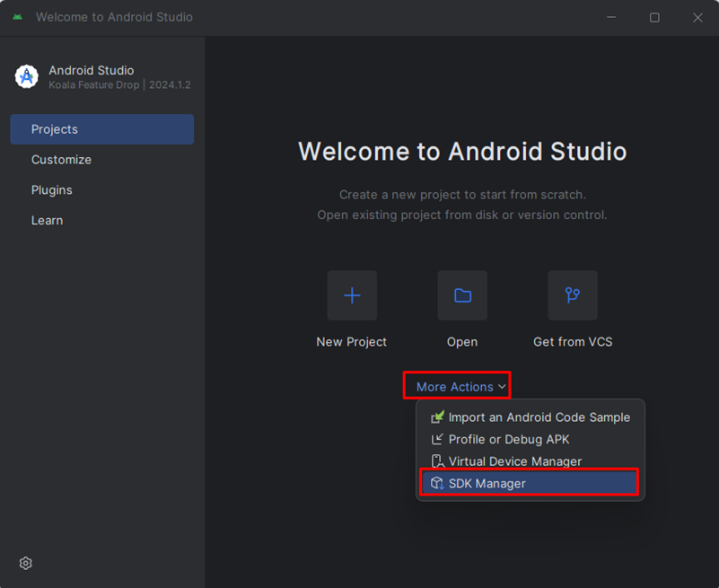Minimize the Android Studio welcome window

tap(611, 17)
